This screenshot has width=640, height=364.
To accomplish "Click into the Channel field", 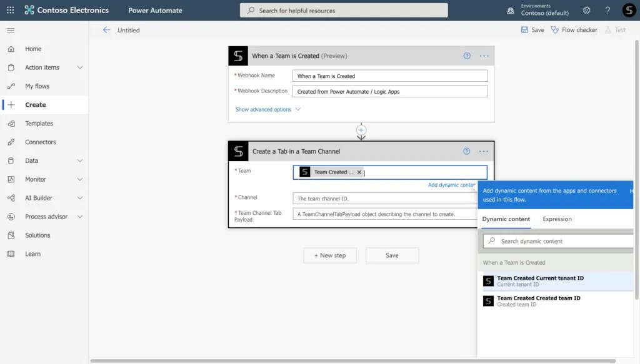I will [x=385, y=199].
